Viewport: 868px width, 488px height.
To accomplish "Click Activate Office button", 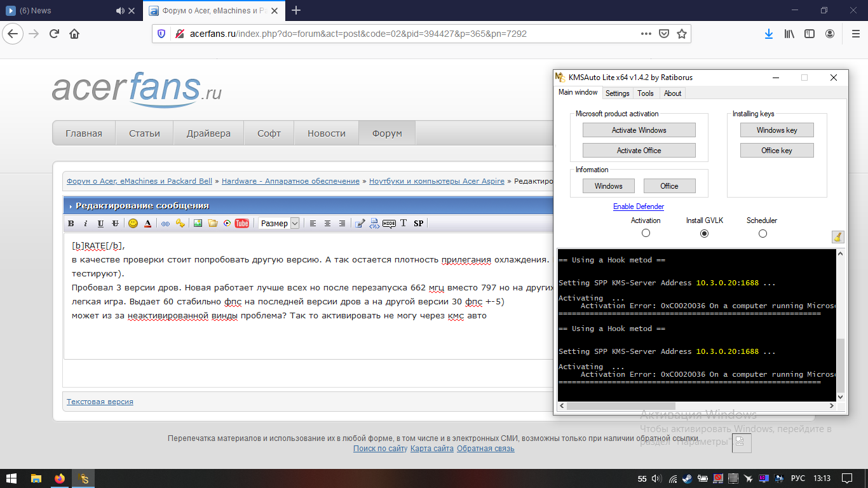I will pyautogui.click(x=639, y=151).
